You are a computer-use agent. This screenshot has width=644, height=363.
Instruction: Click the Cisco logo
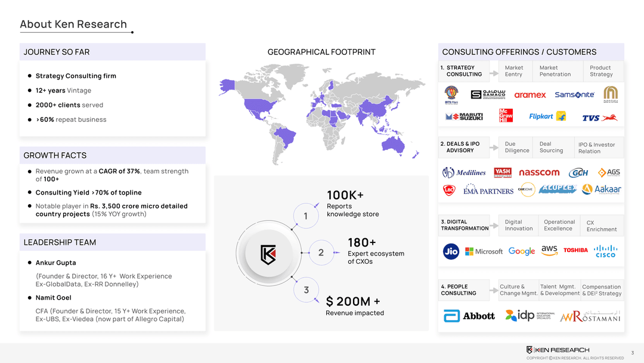(x=605, y=251)
